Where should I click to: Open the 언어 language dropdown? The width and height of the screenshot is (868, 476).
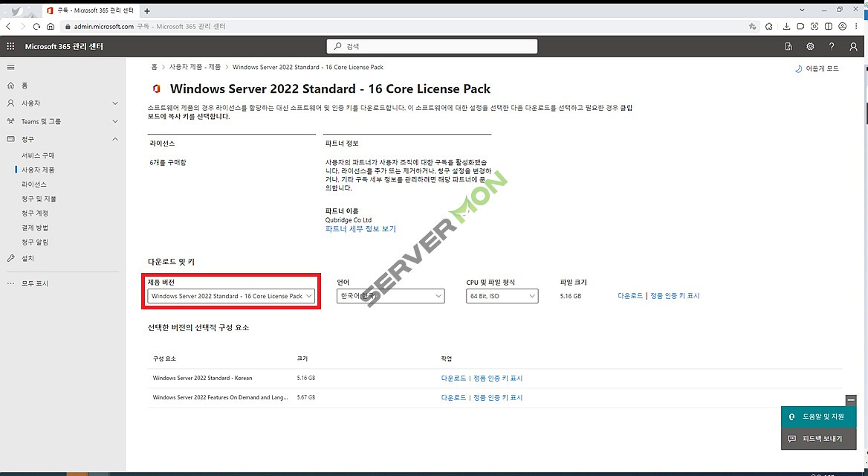point(390,296)
